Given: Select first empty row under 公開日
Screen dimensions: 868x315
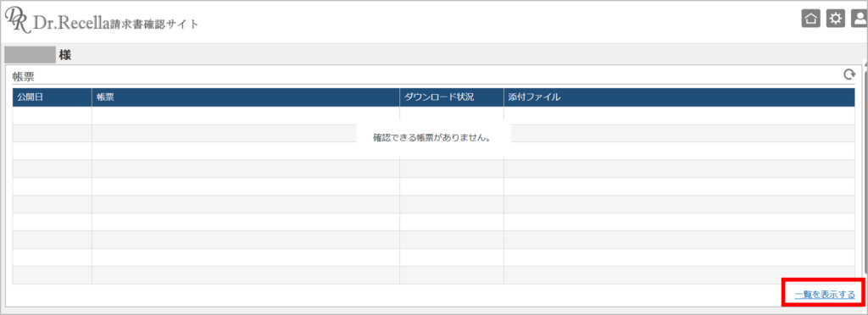Looking at the screenshot, I should [52, 115].
